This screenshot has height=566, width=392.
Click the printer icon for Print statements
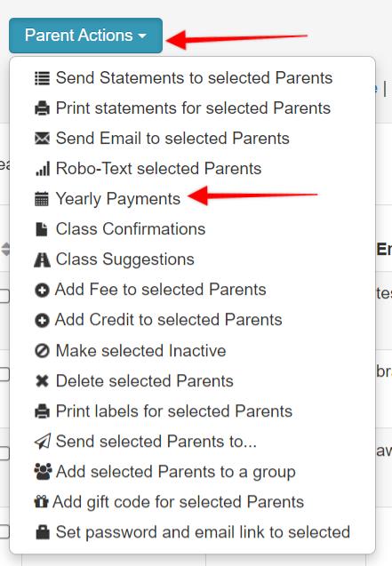(x=42, y=108)
